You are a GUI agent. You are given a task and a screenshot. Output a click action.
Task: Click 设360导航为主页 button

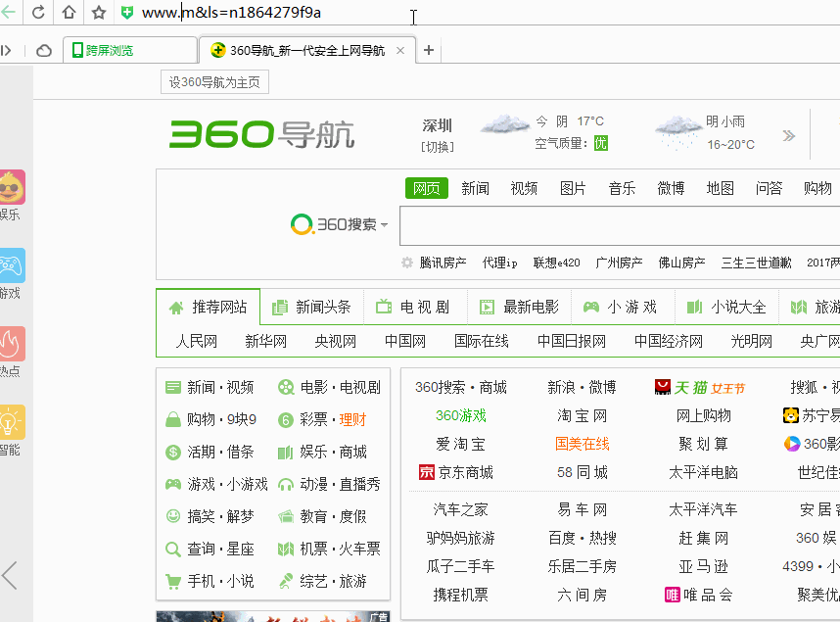click(214, 82)
